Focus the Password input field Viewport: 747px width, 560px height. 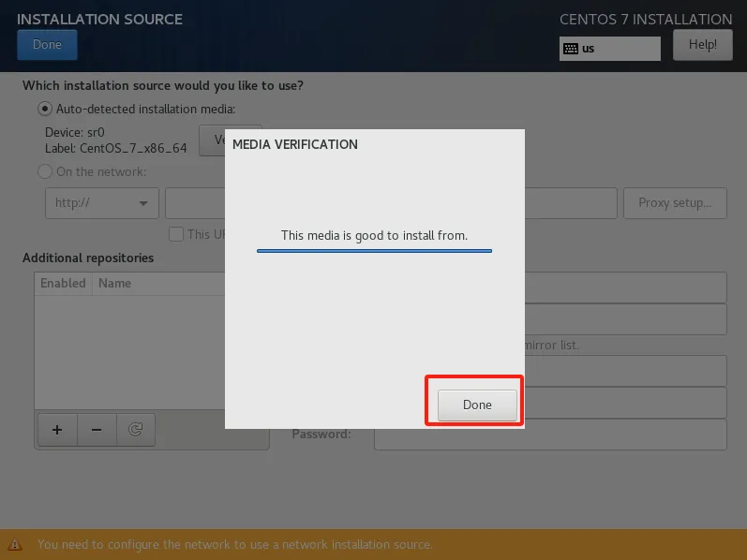[549, 435]
